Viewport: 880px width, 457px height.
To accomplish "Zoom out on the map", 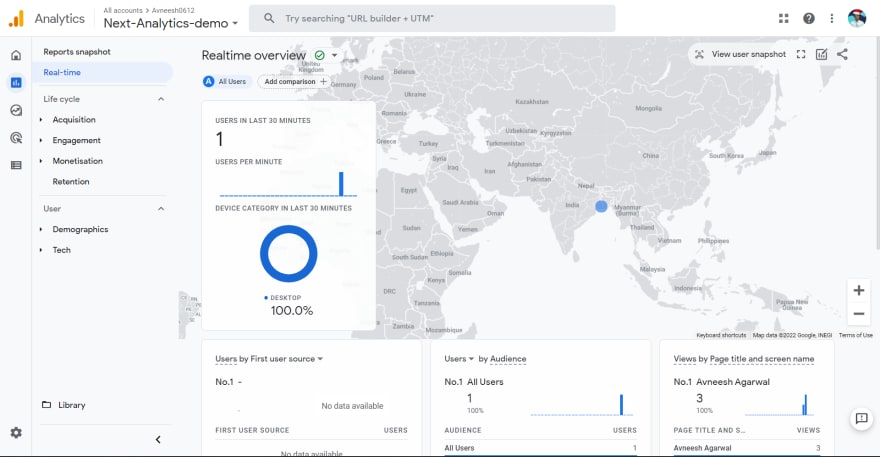I will (859, 314).
